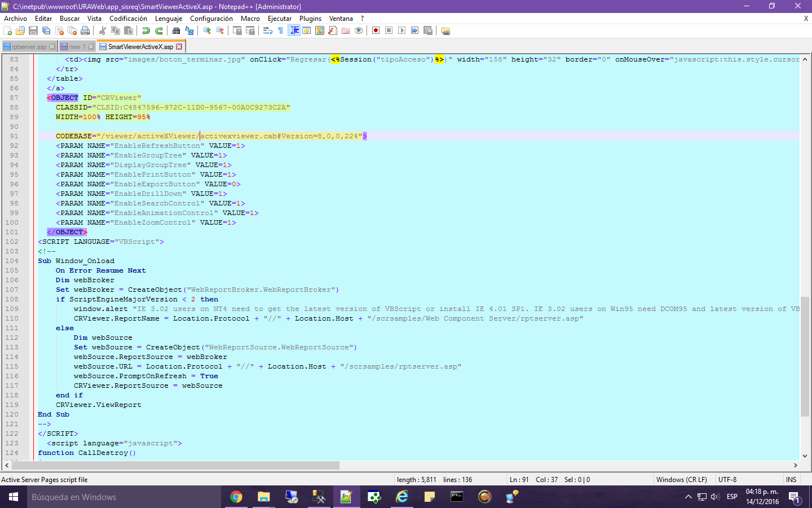Open the Windows Start menu
The height and width of the screenshot is (508, 812).
14,497
